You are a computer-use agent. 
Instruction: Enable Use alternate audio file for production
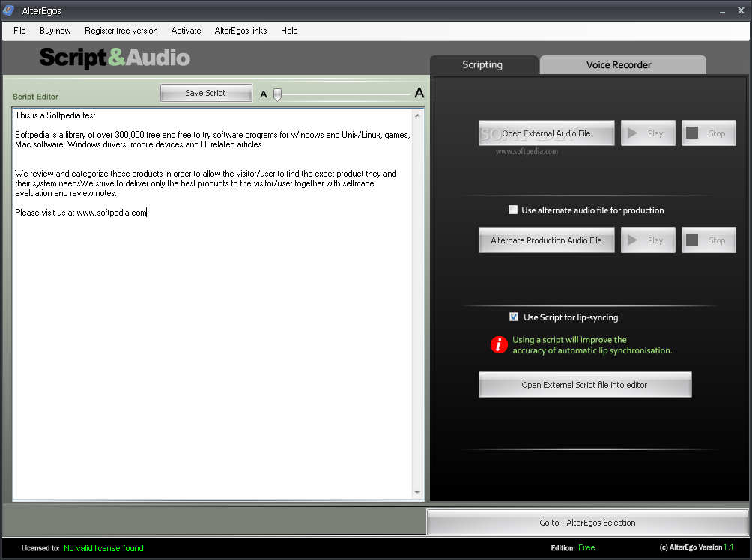[513, 210]
